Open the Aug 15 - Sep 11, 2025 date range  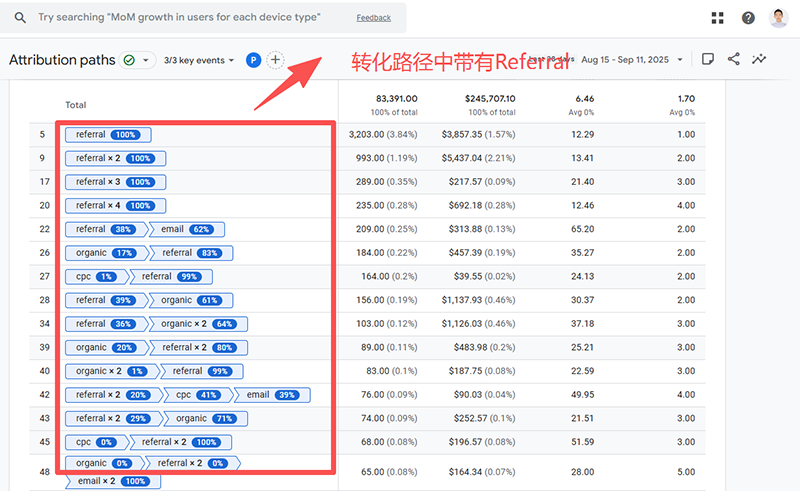pyautogui.click(x=634, y=60)
